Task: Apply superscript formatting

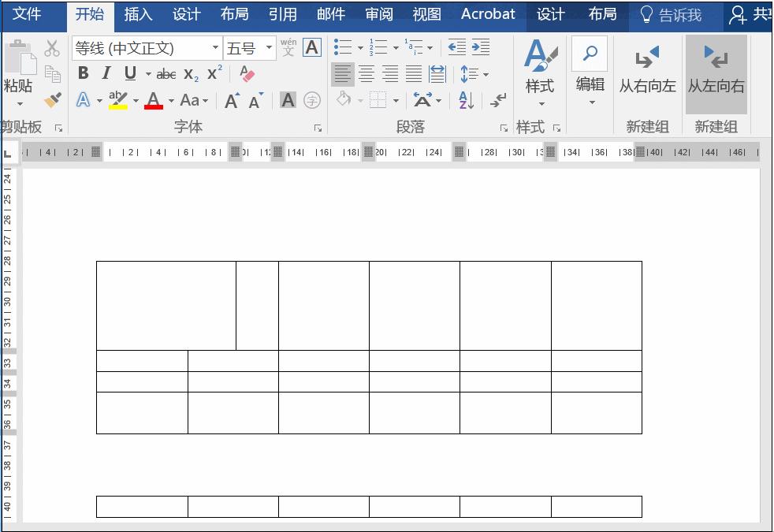Action: (213, 73)
